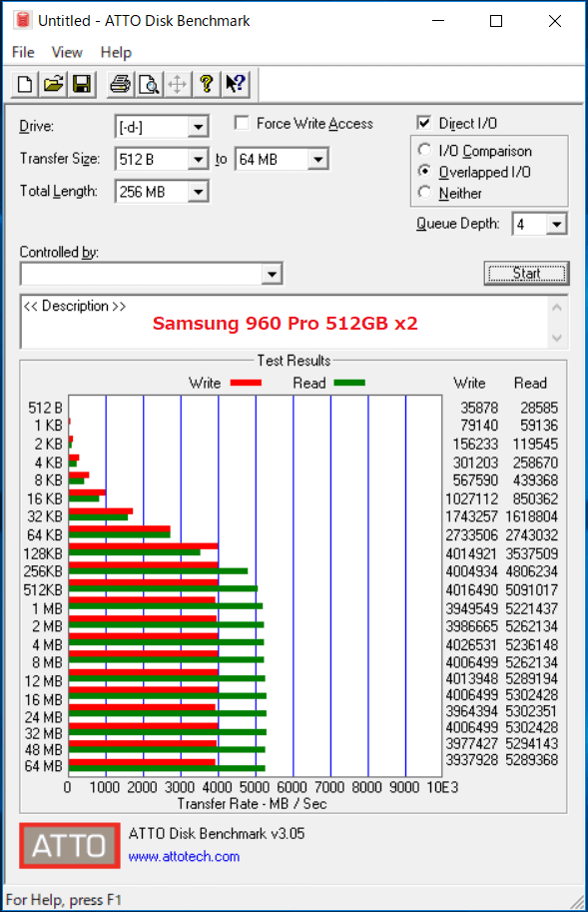Click the write value 4026531
Screen dimensions: 588x912
(472, 644)
